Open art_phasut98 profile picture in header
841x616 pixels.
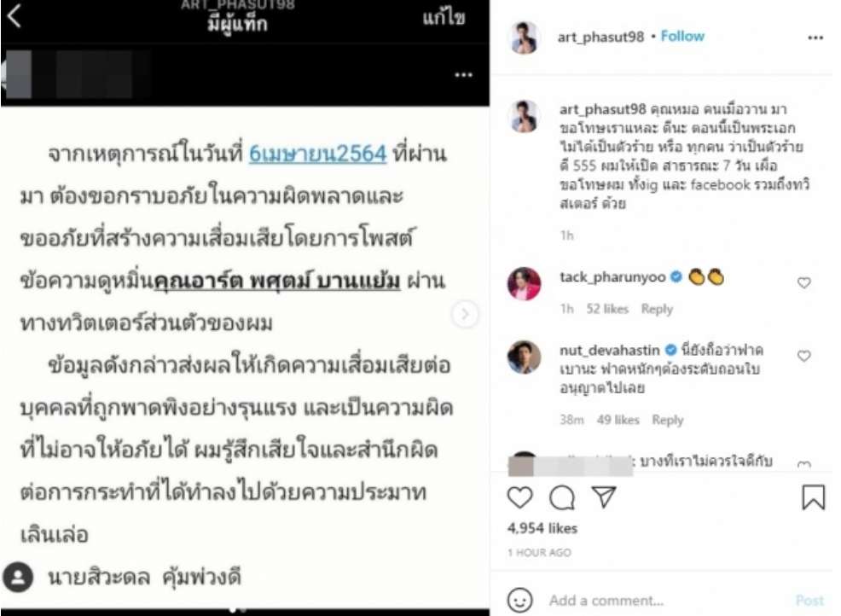point(524,38)
